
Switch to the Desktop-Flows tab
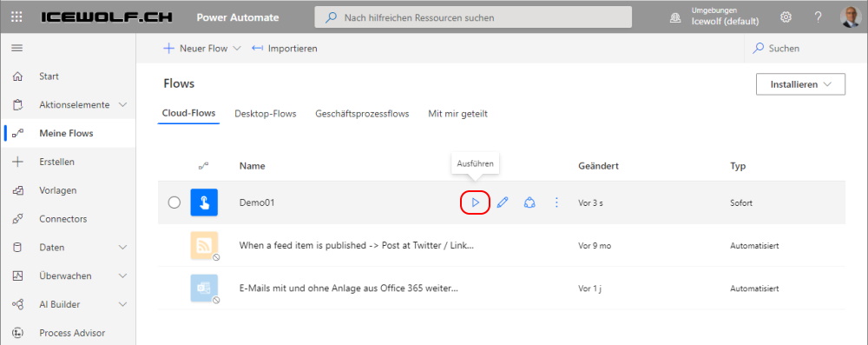click(x=266, y=114)
